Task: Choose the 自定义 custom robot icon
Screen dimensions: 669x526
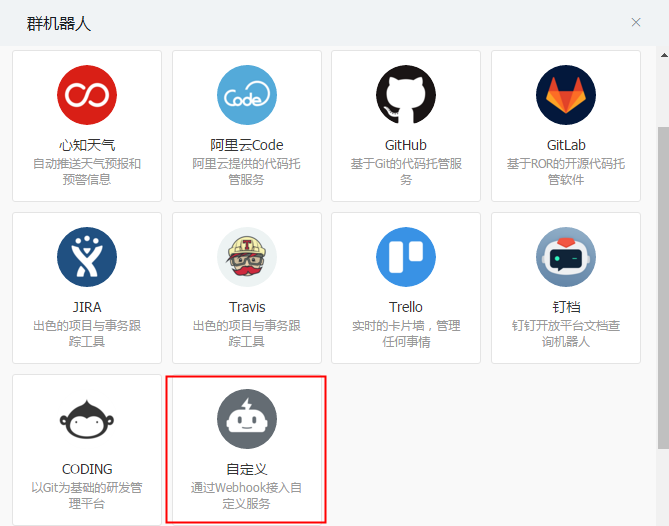Action: 247,419
